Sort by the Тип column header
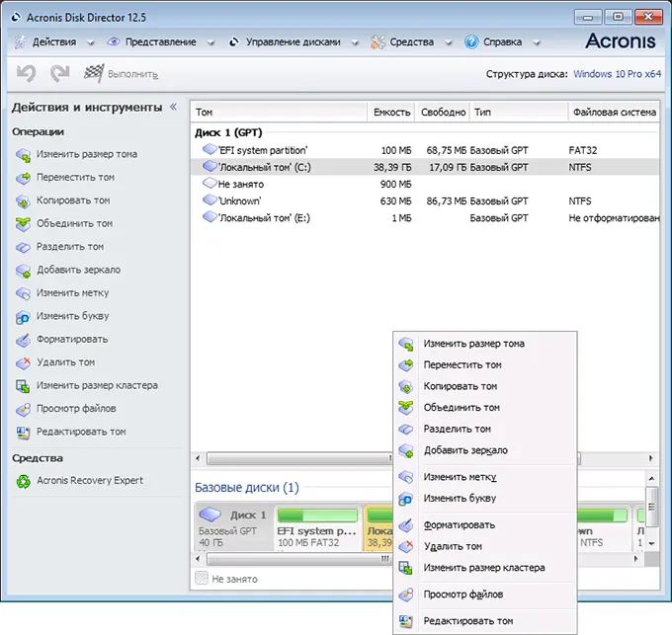This screenshot has width=672, height=635. (x=520, y=113)
